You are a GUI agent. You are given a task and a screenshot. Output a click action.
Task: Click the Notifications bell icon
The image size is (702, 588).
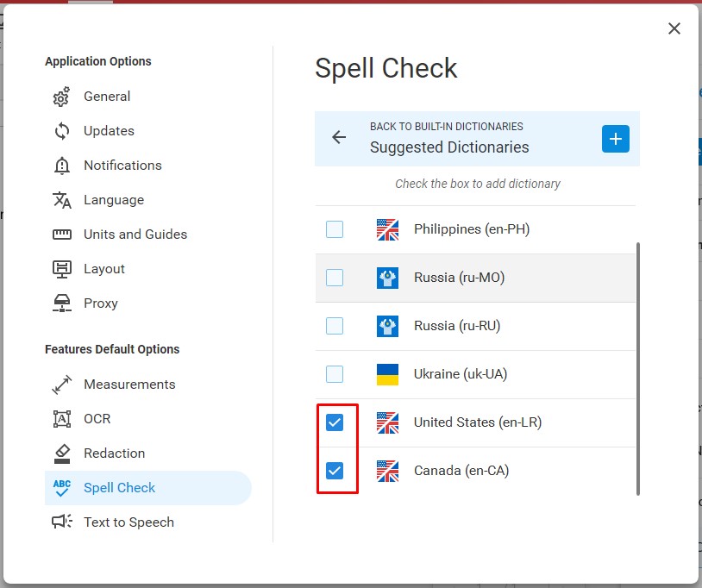pyautogui.click(x=62, y=166)
